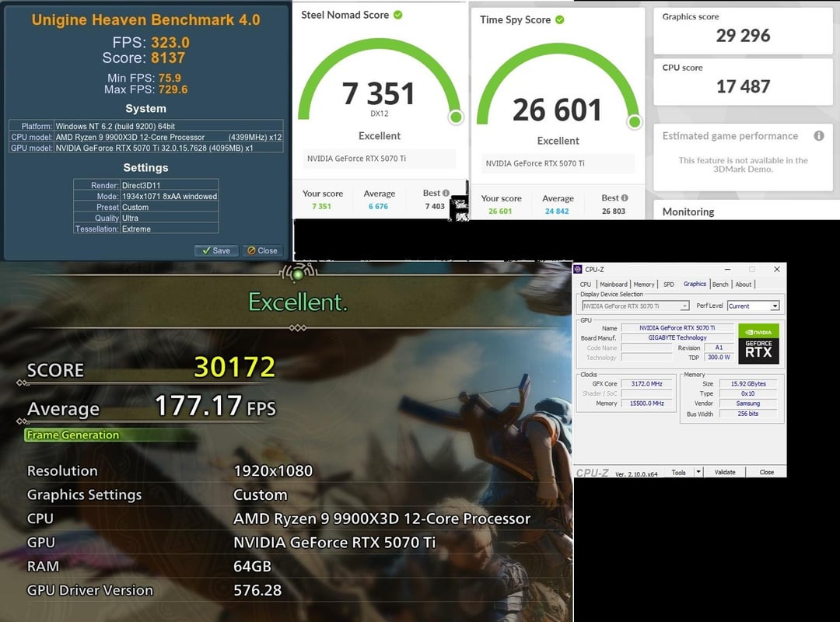Click the Unigine Heaven Benchmark 4.0 title
The height and width of the screenshot is (622, 840).
(x=145, y=19)
